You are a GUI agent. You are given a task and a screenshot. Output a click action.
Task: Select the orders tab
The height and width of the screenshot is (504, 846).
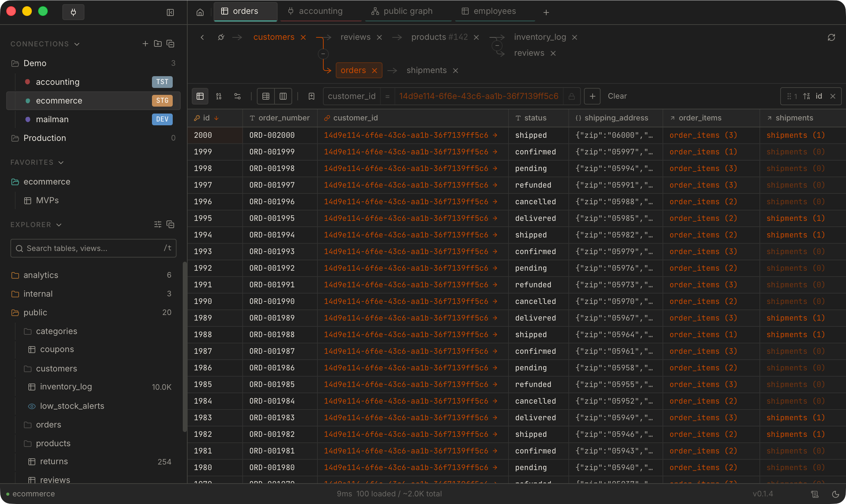pos(245,11)
